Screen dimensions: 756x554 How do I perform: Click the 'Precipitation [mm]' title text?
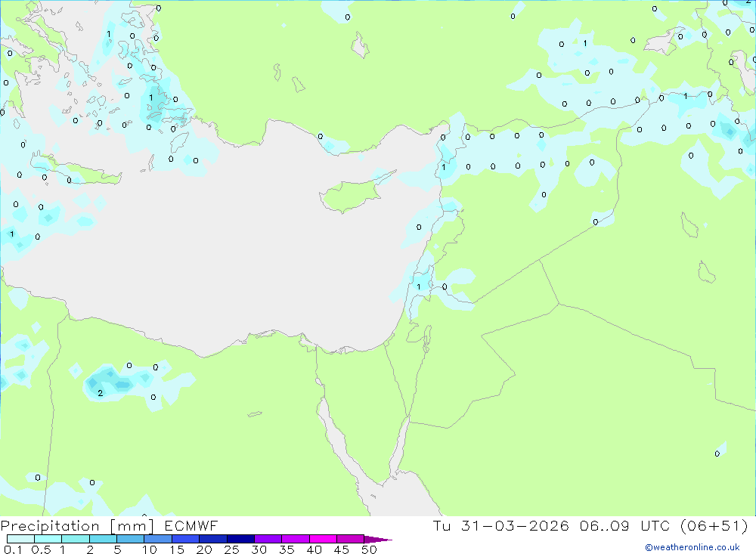coord(77,526)
